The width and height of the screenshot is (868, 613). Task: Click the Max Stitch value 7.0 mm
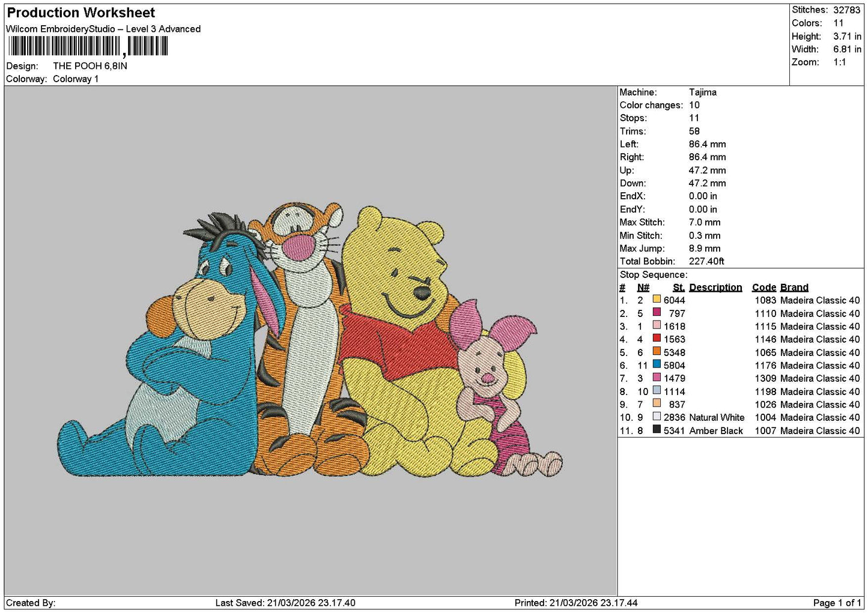pyautogui.click(x=705, y=222)
